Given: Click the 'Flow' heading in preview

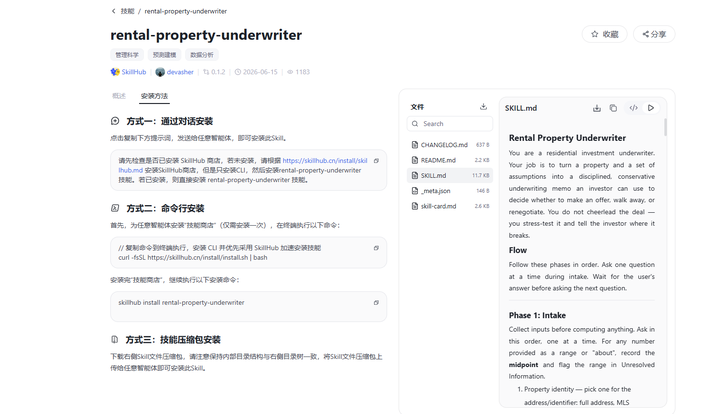Looking at the screenshot, I should 518,250.
